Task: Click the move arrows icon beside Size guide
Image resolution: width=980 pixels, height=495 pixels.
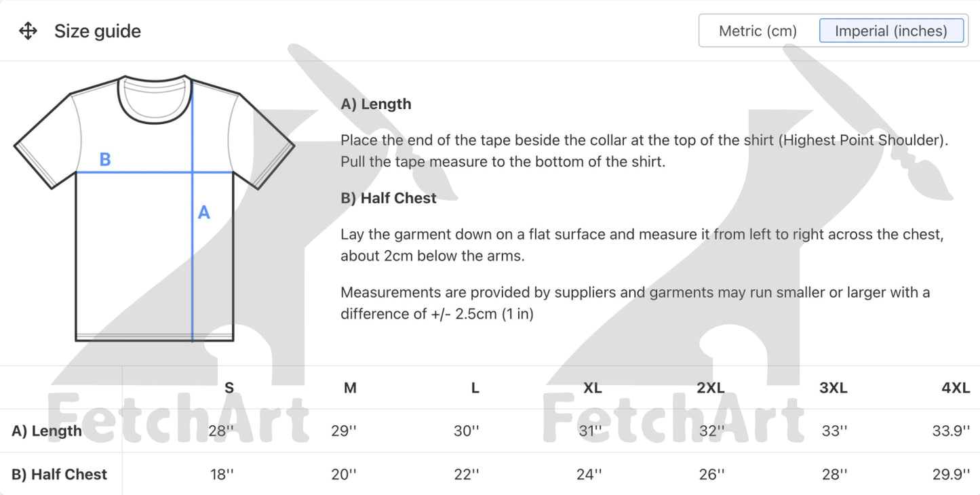Action: click(28, 31)
